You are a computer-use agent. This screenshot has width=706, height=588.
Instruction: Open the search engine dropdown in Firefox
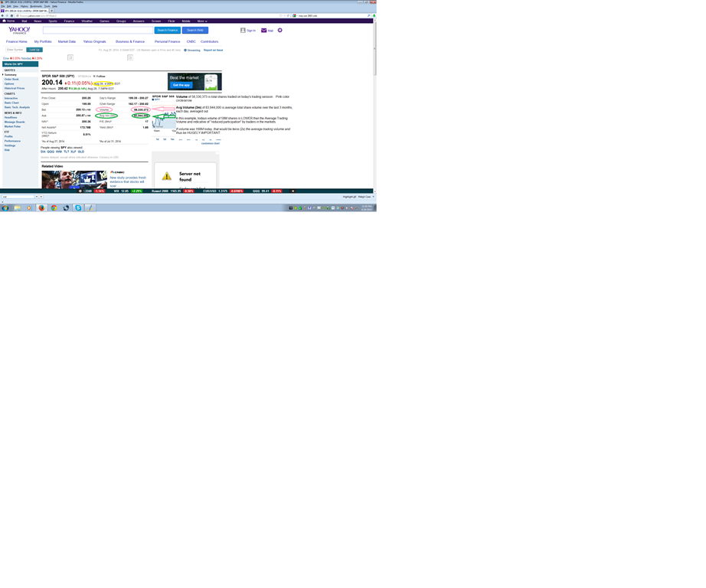click(295, 16)
